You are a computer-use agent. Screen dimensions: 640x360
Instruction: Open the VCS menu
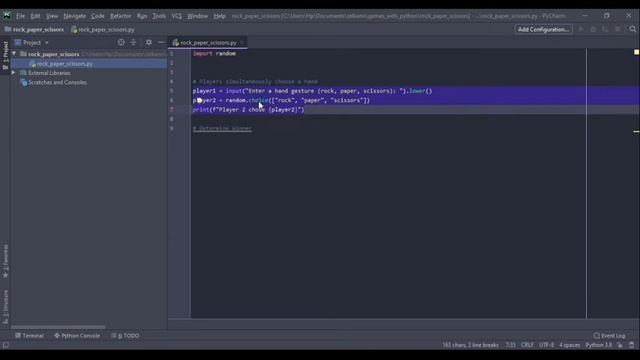point(177,16)
